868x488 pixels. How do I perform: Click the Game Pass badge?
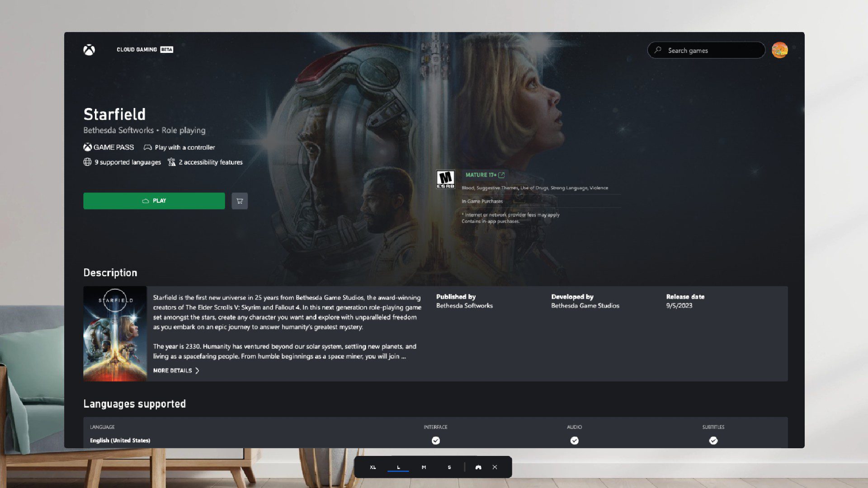point(108,147)
